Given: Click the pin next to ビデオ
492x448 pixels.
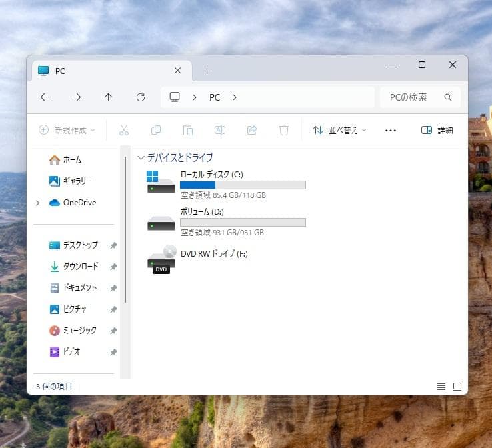Looking at the screenshot, I should point(113,352).
